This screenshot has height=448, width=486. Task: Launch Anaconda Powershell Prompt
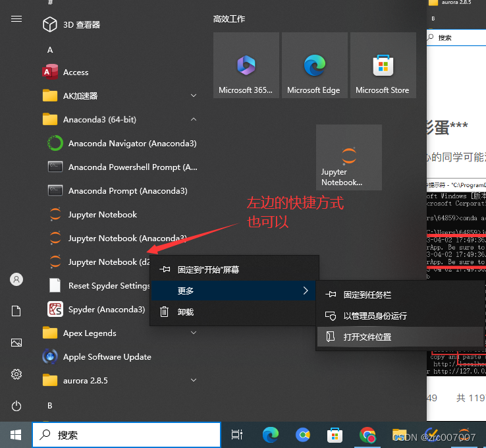click(122, 167)
